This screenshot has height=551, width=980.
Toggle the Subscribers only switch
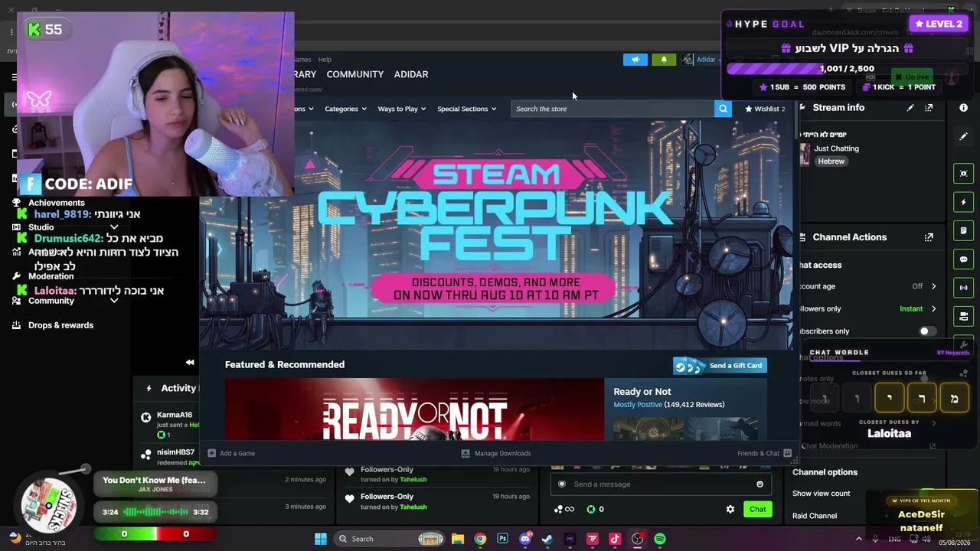[926, 331]
